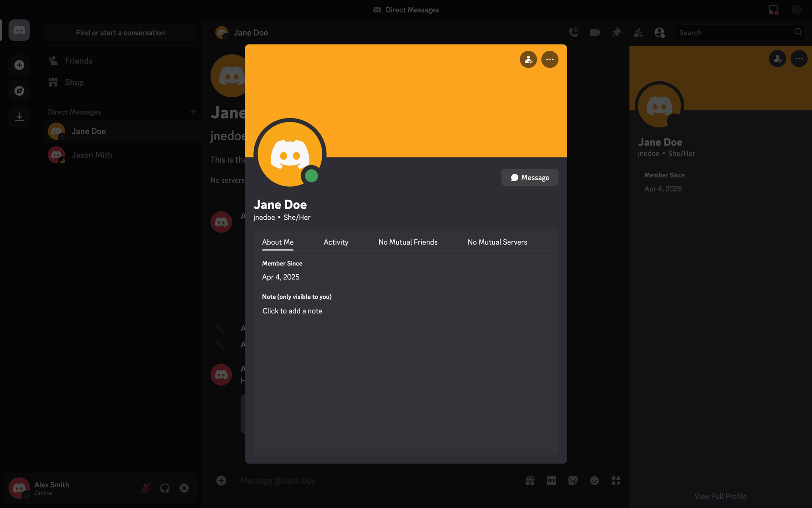Click the Message @Jane Doe input box
The height and width of the screenshot is (508, 812).
(x=376, y=481)
